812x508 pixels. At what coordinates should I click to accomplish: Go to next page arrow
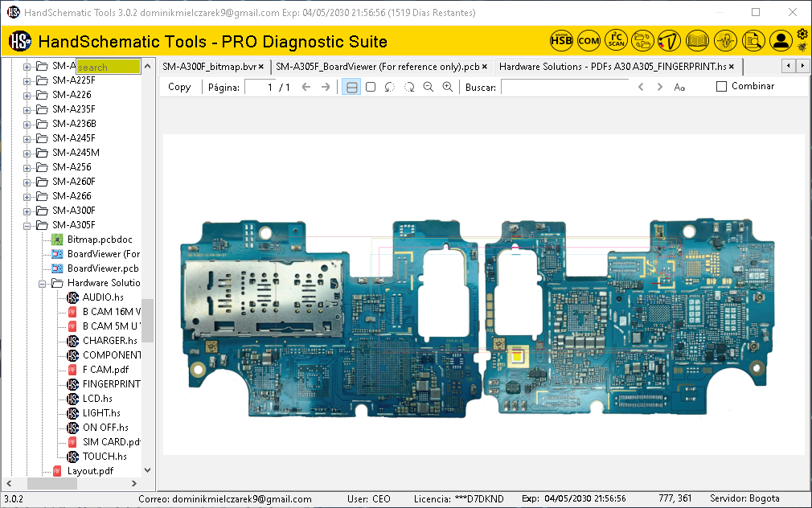(x=326, y=87)
